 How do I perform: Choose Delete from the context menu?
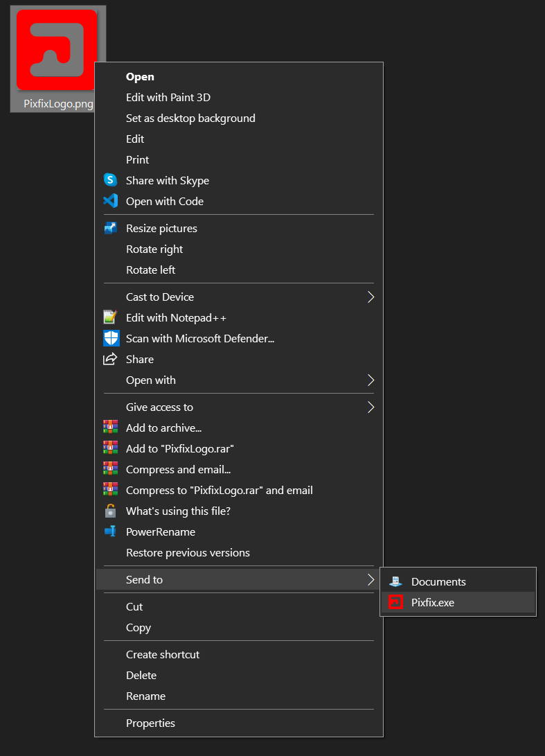239,675
